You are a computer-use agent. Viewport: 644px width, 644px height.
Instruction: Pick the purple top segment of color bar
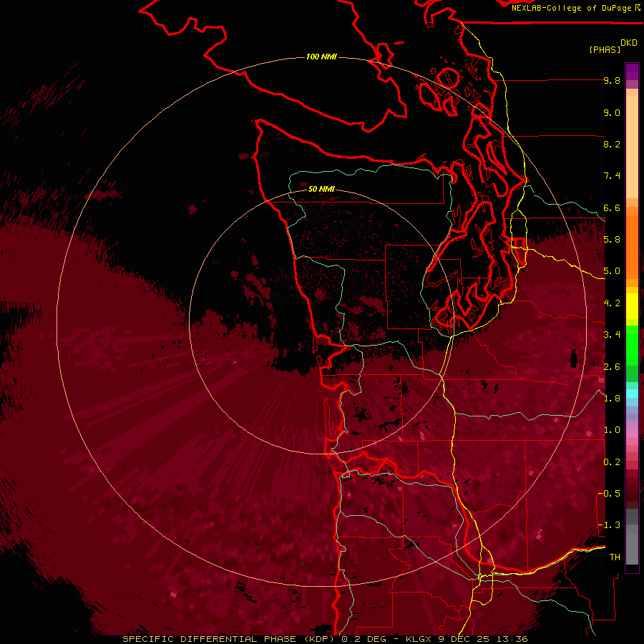coord(632,72)
